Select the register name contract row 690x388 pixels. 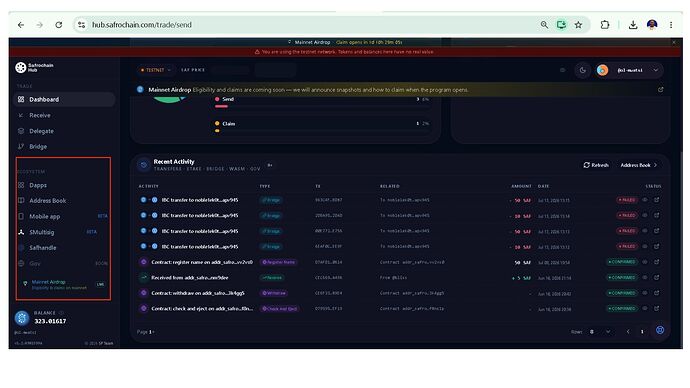pyautogui.click(x=400, y=262)
